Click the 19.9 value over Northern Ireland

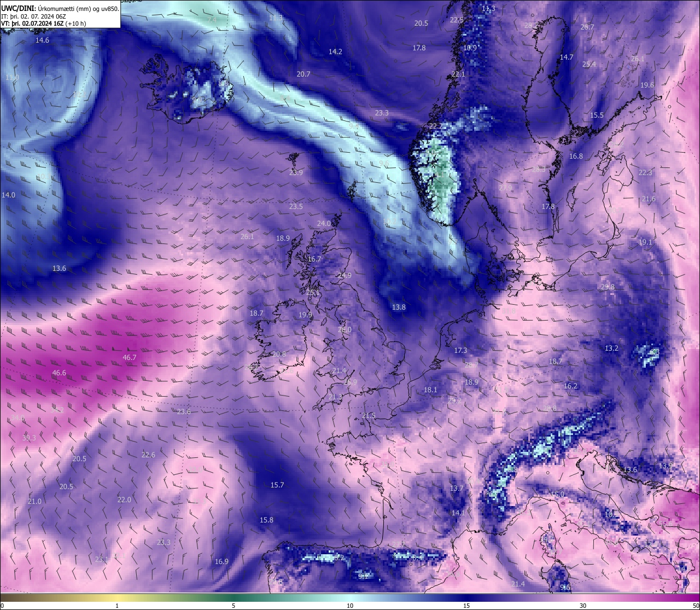coord(306,315)
